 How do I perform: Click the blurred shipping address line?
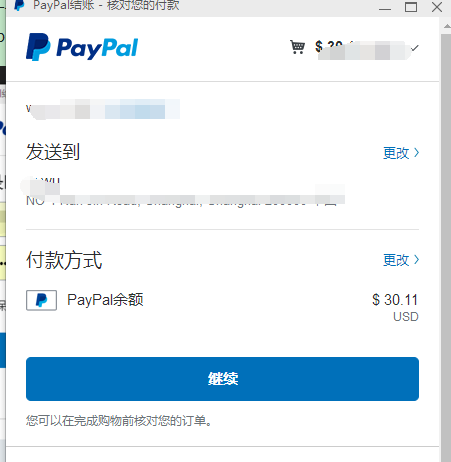click(185, 200)
